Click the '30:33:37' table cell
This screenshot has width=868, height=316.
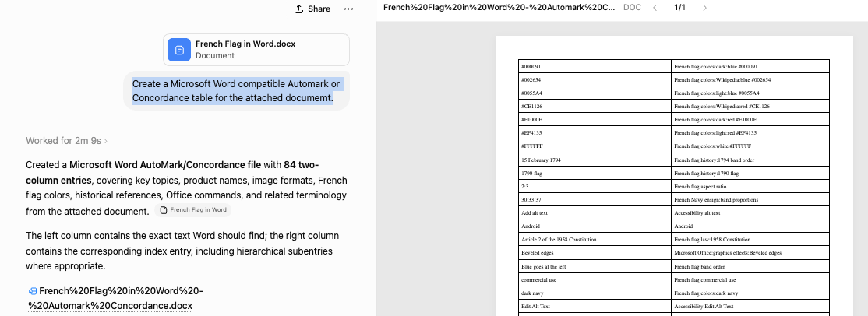pos(595,200)
